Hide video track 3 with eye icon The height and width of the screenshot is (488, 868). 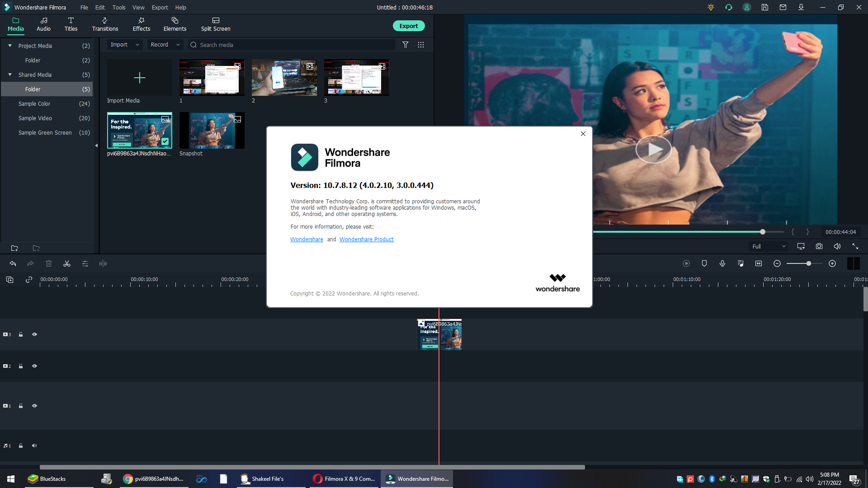coord(34,334)
